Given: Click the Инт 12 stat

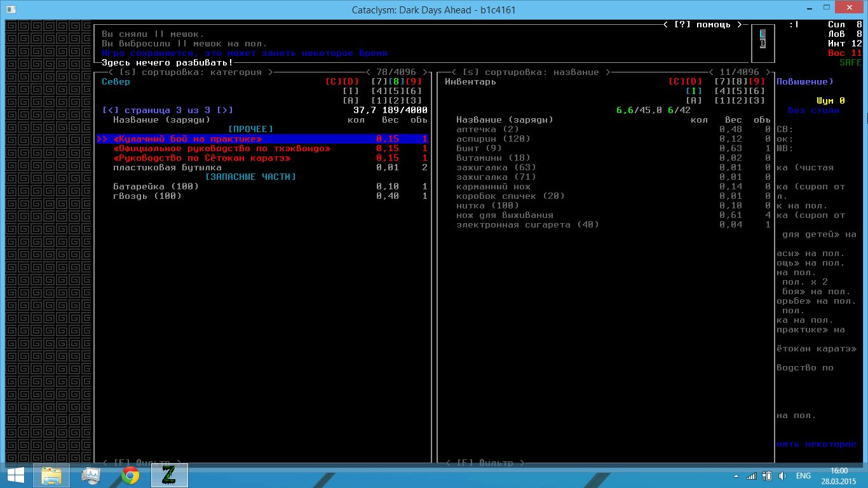Looking at the screenshot, I should (845, 44).
